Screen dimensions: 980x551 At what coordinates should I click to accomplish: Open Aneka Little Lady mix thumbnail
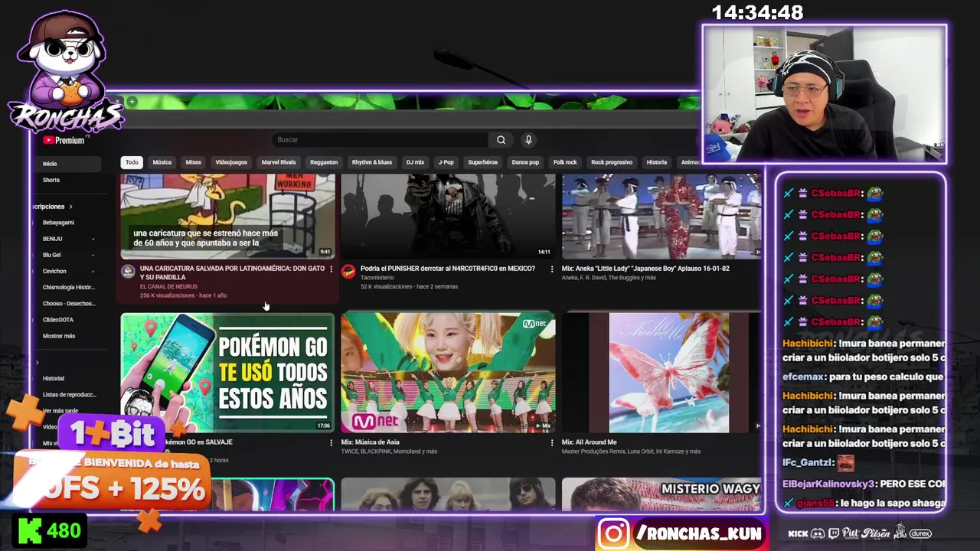coord(661,216)
